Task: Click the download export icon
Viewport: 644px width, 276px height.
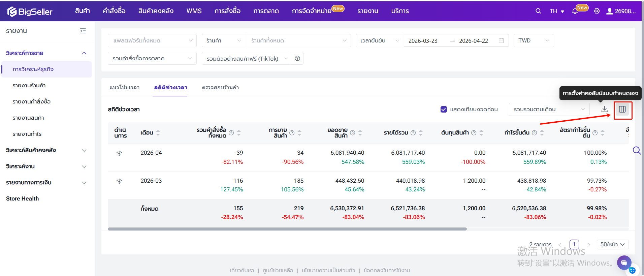Action: click(x=605, y=109)
